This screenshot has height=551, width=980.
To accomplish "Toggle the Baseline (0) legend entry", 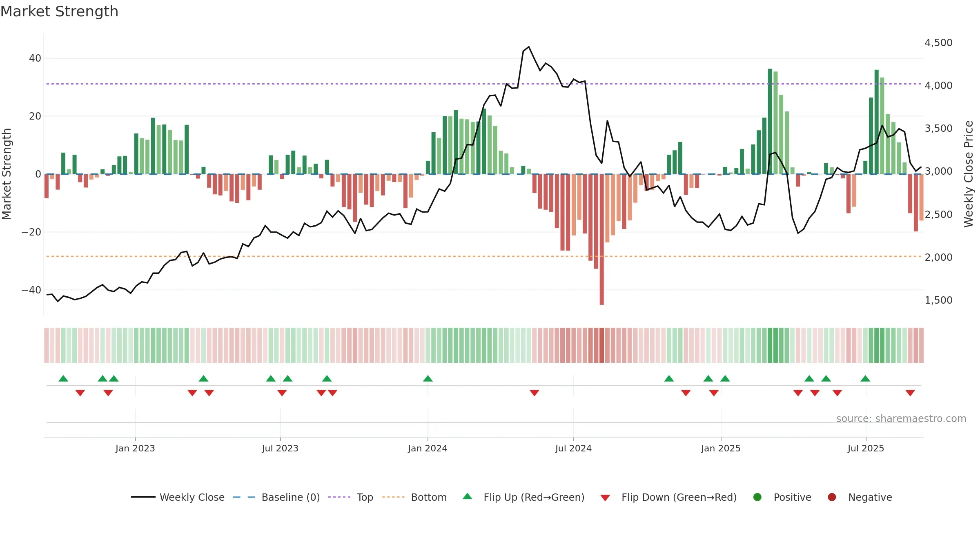I will tap(276, 497).
